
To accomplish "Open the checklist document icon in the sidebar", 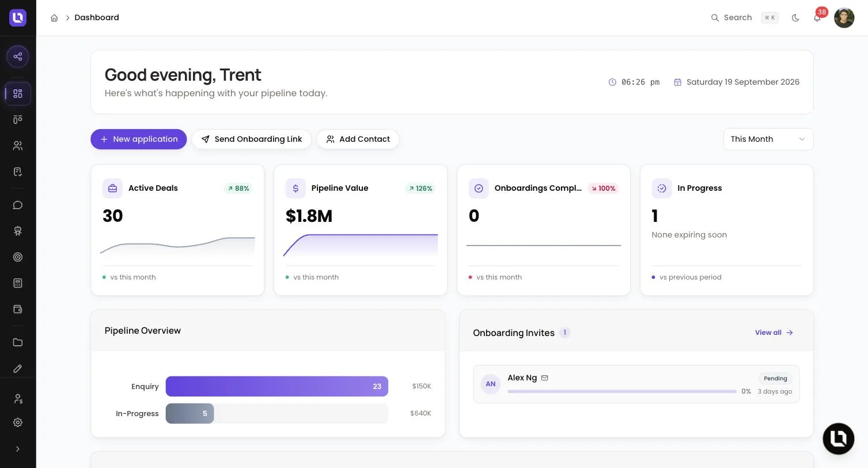I will point(18,172).
